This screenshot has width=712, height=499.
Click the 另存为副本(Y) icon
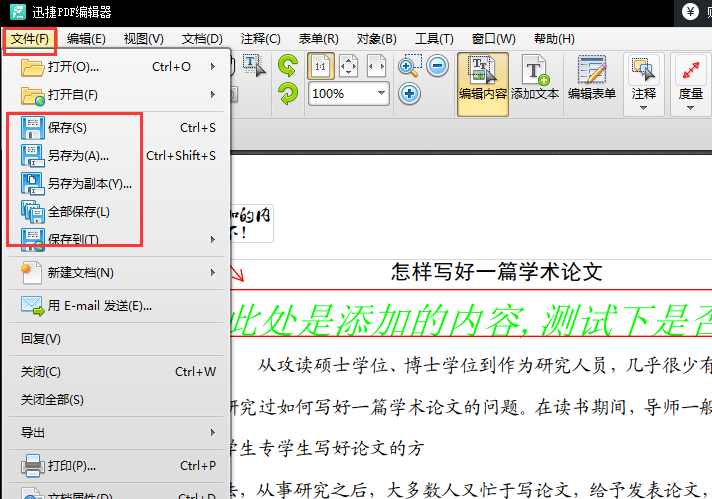click(32, 183)
